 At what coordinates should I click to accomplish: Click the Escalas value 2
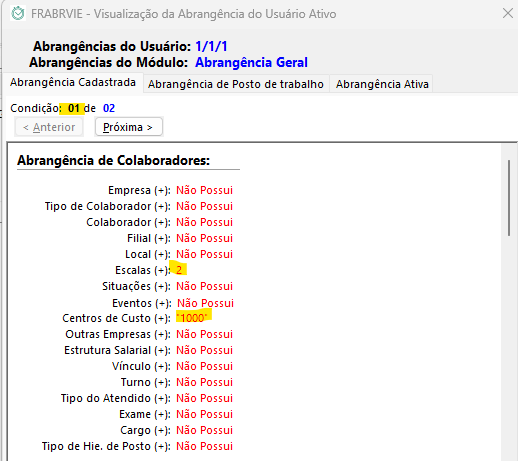point(179,270)
